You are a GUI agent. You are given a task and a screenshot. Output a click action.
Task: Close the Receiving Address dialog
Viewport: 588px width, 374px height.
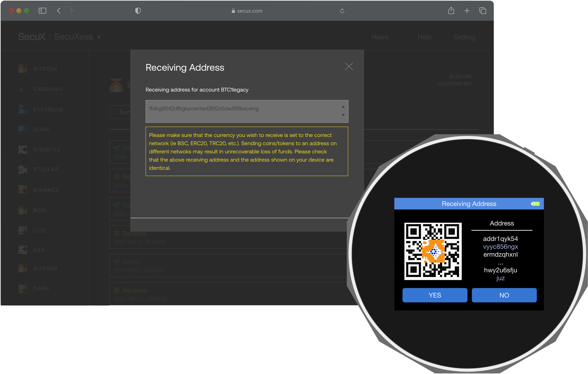[x=349, y=66]
